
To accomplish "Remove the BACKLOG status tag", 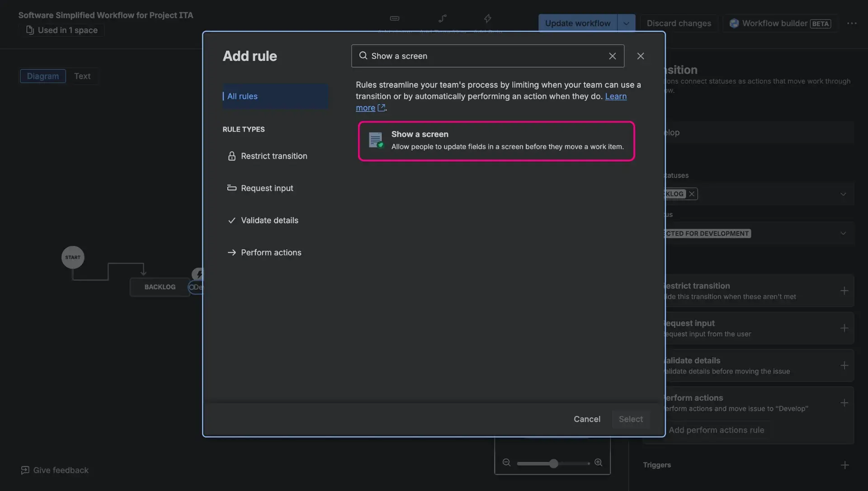I will pos(692,194).
